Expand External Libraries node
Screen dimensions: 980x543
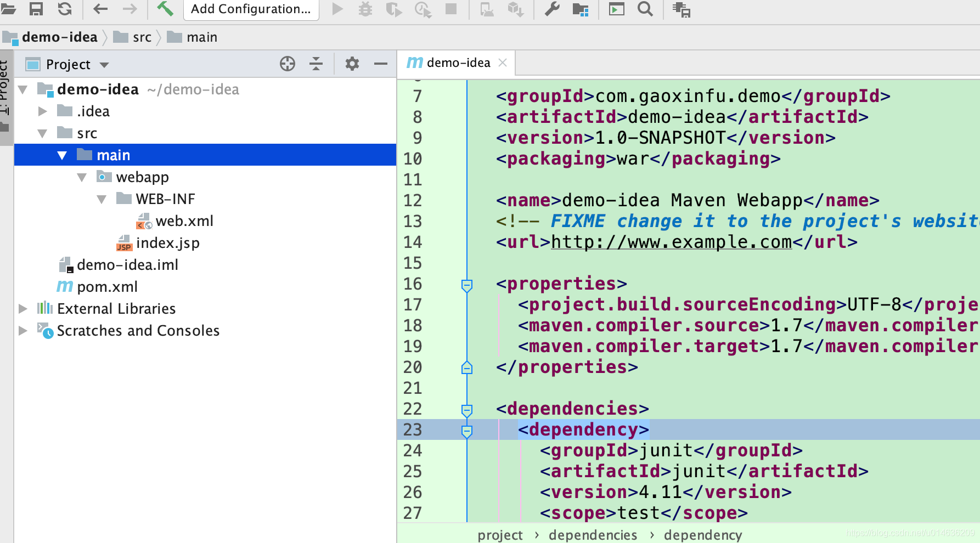point(23,309)
